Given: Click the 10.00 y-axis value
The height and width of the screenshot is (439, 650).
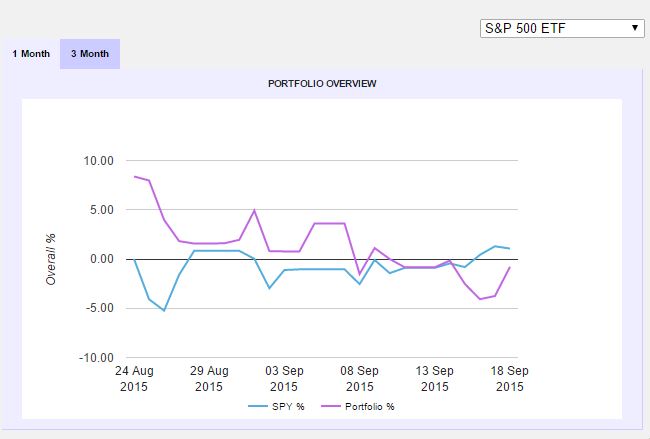Looking at the screenshot, I should coord(99,161).
